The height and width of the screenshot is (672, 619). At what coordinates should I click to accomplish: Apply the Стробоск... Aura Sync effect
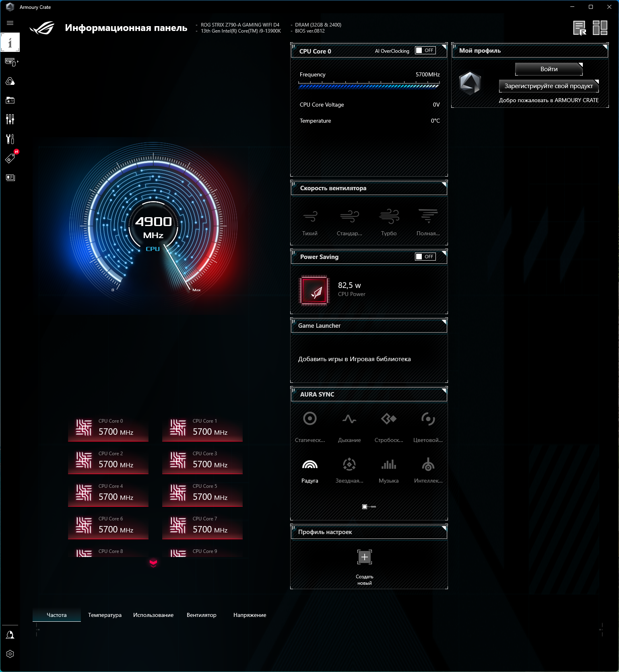point(389,427)
